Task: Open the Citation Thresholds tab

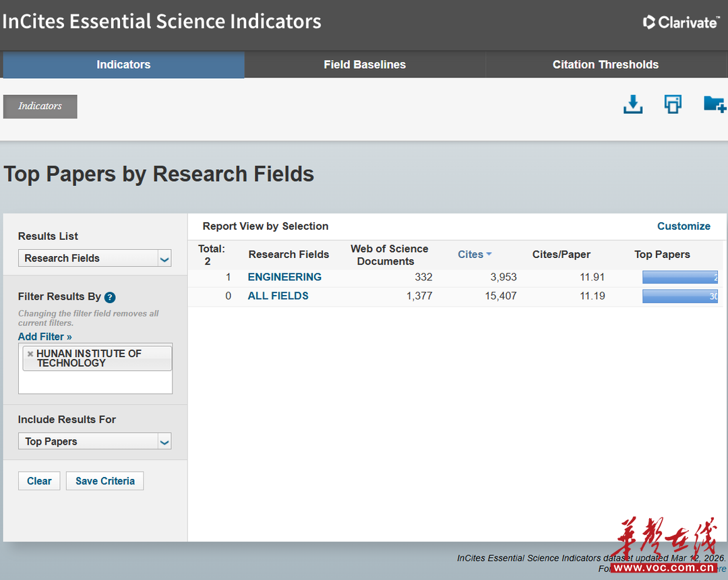Action: coord(605,65)
